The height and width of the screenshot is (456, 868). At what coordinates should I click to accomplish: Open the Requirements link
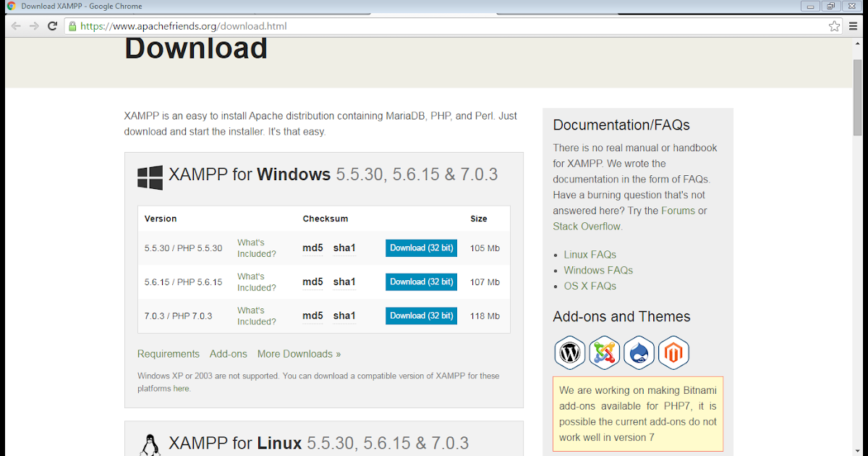[169, 354]
